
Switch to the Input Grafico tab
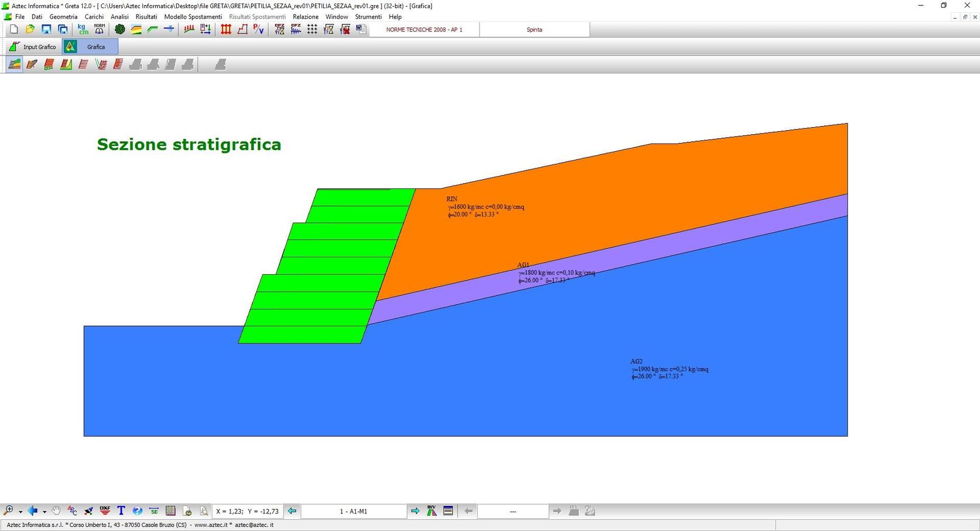tap(33, 47)
